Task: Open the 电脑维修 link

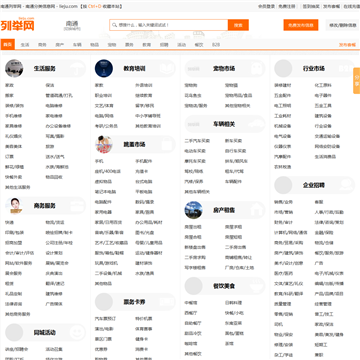Action: (x=54, y=106)
